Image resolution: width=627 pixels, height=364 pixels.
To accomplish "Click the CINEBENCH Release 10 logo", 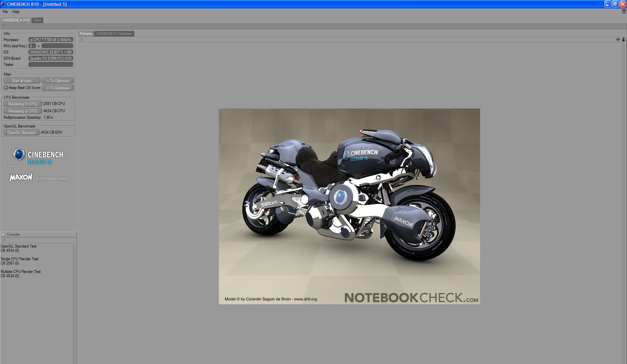I will pos(38,157).
